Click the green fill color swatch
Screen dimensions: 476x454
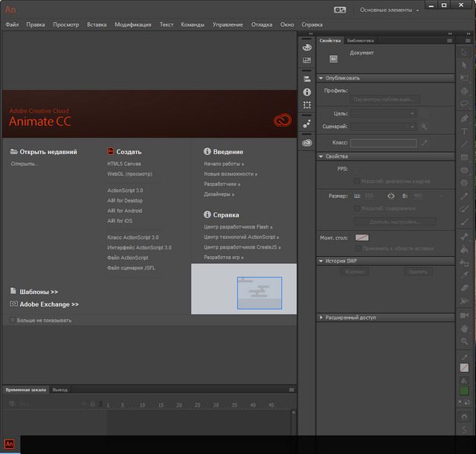(x=464, y=391)
